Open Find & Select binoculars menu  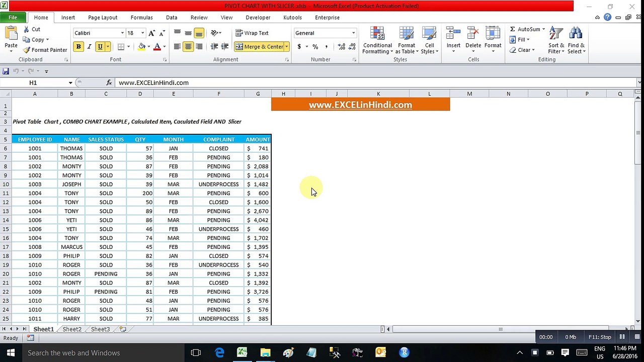[576, 40]
